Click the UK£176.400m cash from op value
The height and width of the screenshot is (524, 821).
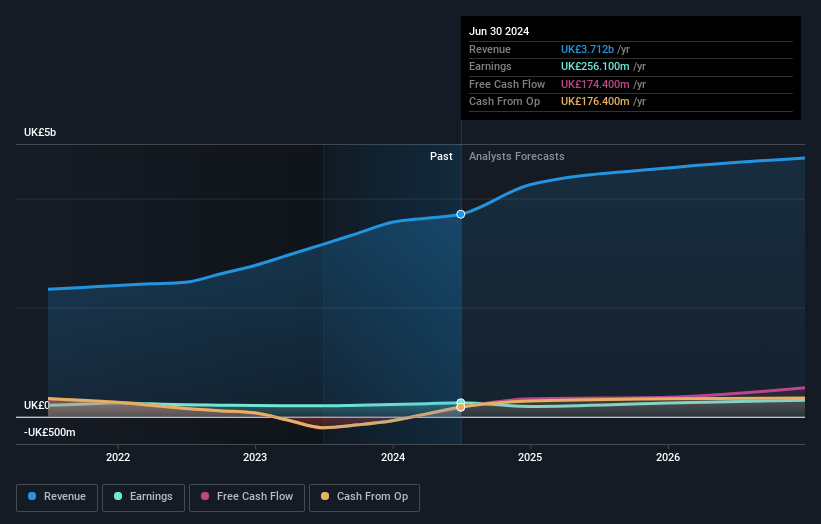595,102
